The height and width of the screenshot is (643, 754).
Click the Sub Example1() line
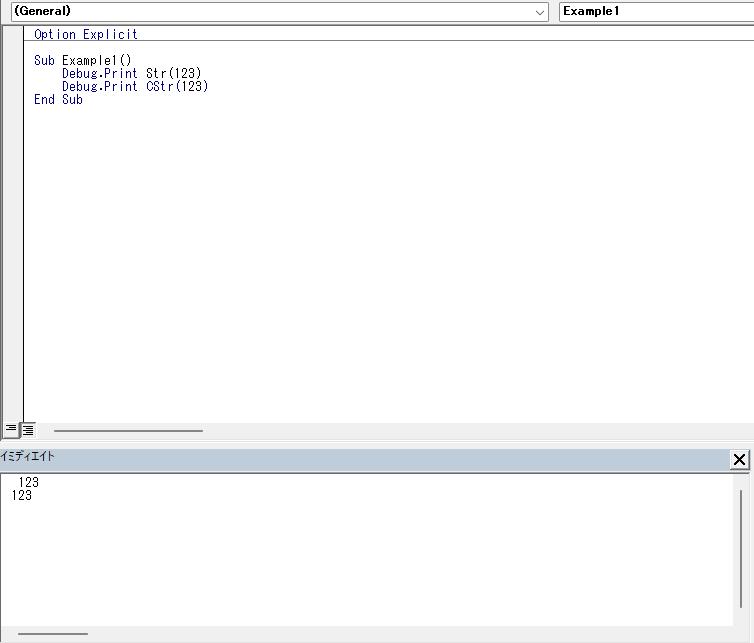[82, 60]
